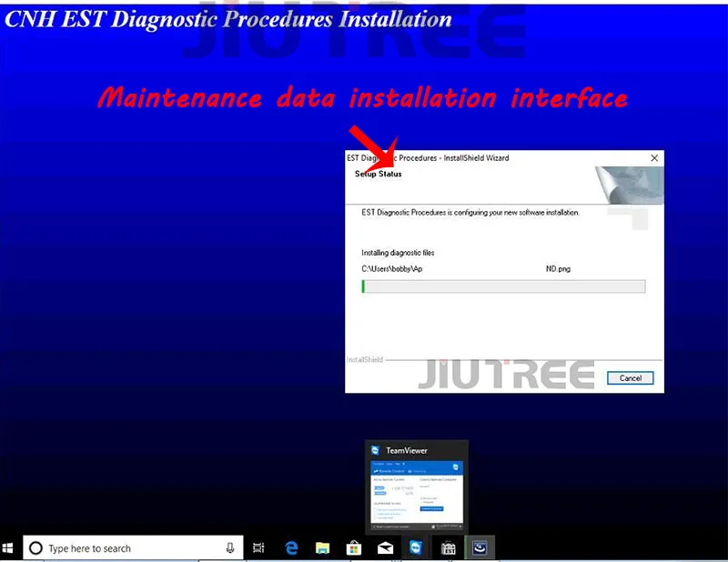This screenshot has height=562, width=728.
Task: Open Task View from the taskbar
Action: (x=258, y=548)
